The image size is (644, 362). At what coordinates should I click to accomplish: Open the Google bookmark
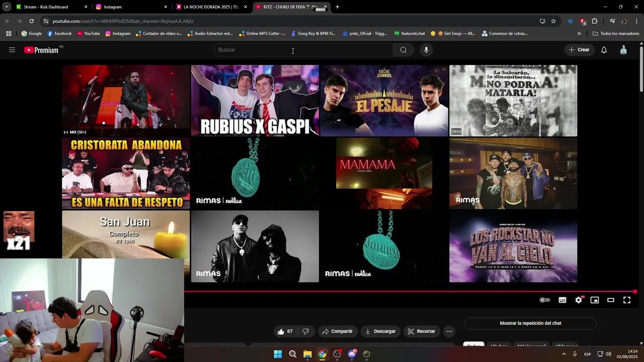31,34
